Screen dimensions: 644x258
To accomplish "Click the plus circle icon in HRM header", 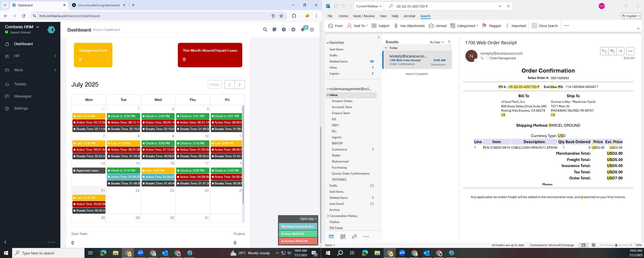I will 293,29.
